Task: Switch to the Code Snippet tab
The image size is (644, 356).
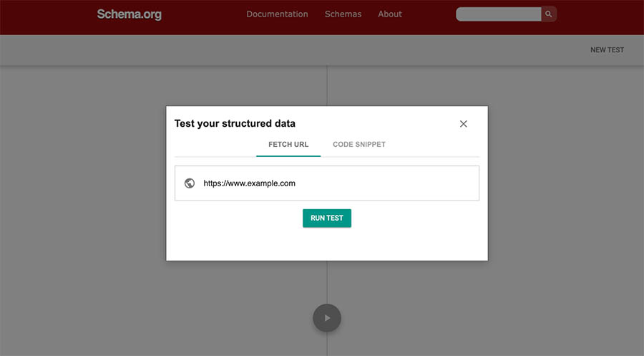Action: [x=359, y=145]
